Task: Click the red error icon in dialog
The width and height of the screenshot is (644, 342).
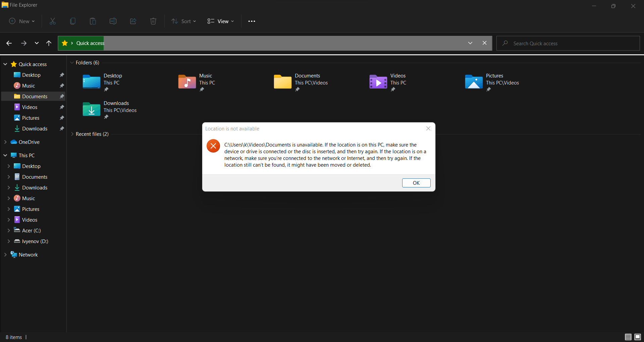Action: tap(213, 146)
